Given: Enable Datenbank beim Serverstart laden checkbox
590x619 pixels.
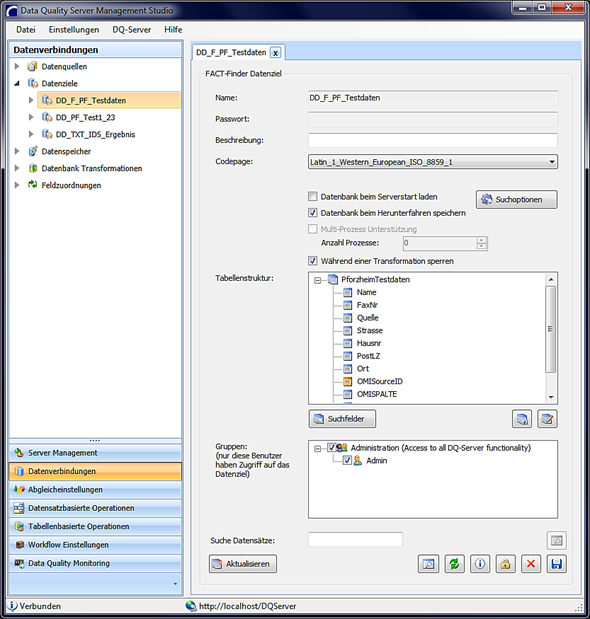Looking at the screenshot, I should click(313, 196).
